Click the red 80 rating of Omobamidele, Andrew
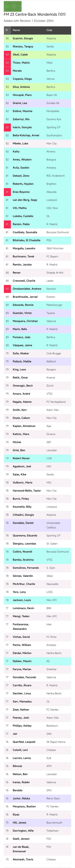 [7, 289]
